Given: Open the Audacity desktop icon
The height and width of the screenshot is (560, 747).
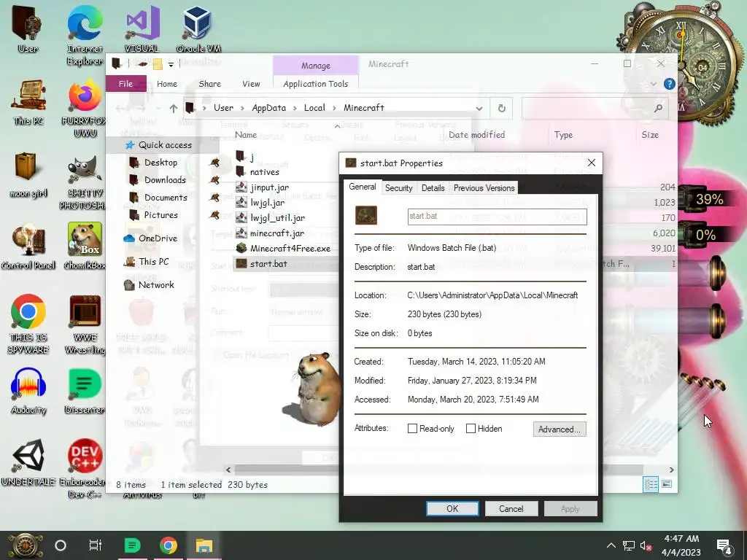Looking at the screenshot, I should [x=28, y=392].
